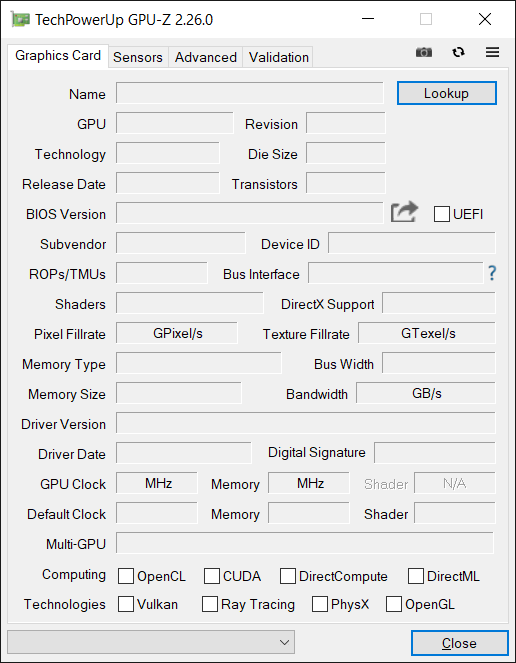Click the BIOS Version field
This screenshot has width=516, height=663.
(250, 213)
